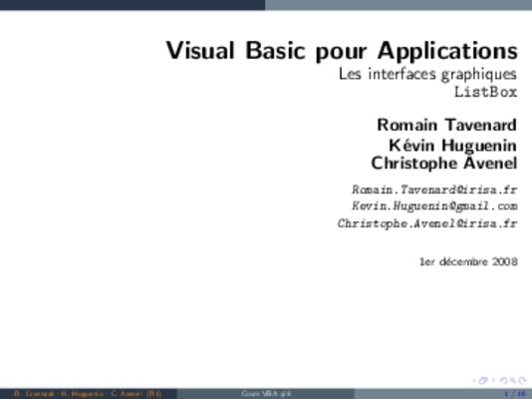The height and width of the screenshot is (399, 532).
Task: Click the Cours VBA footer title
Action: 267,394
